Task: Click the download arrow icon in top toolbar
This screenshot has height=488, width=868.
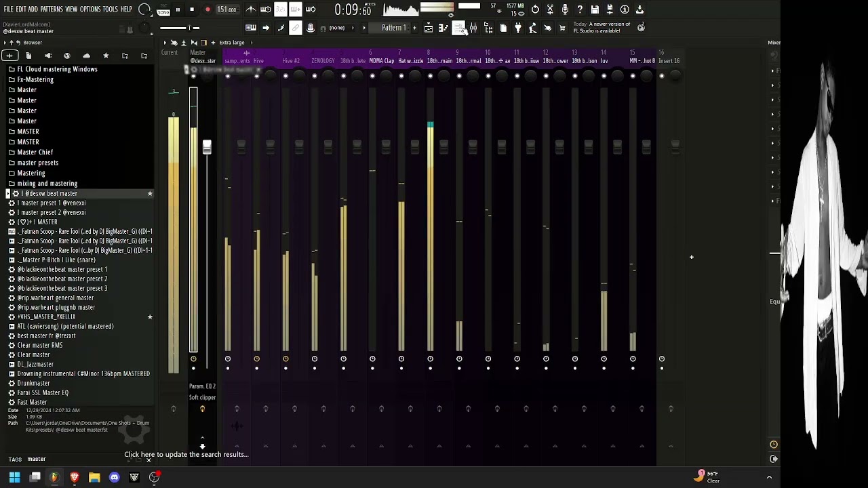Action: tap(639, 9)
